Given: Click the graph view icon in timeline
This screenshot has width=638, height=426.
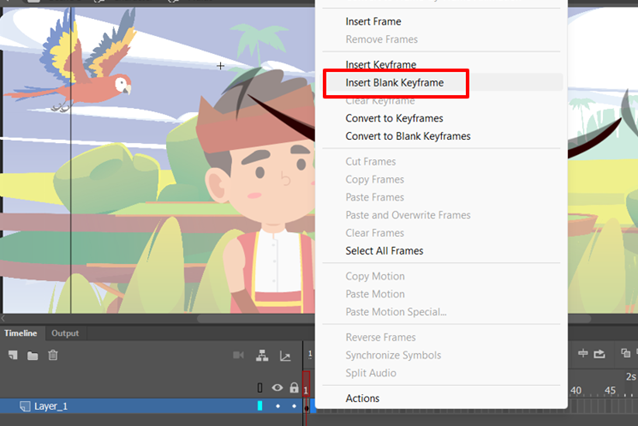Looking at the screenshot, I should point(285,356).
